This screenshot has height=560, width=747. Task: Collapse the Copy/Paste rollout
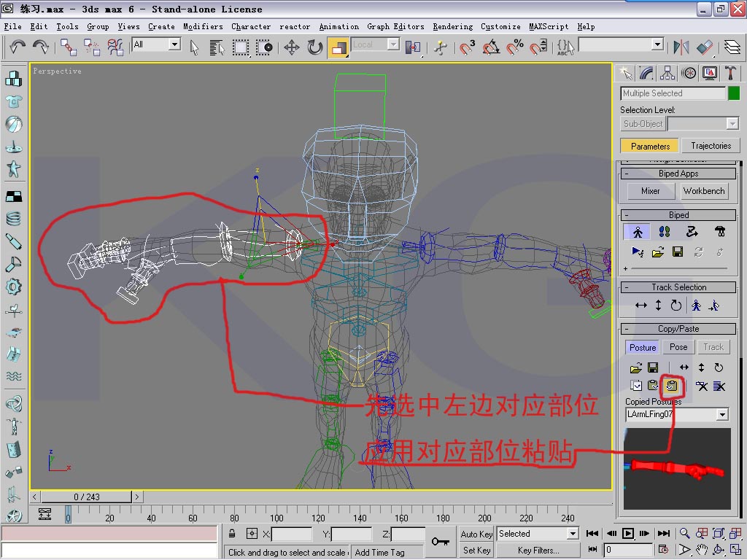[x=678, y=329]
